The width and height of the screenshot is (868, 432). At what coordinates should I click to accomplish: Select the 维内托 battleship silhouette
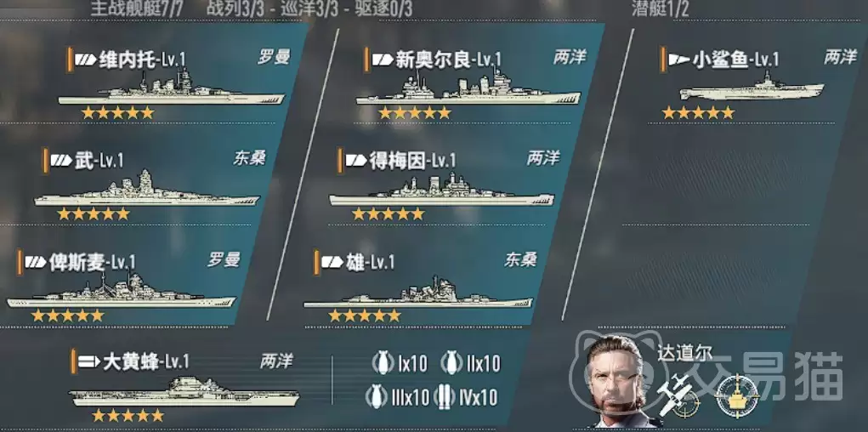172,88
